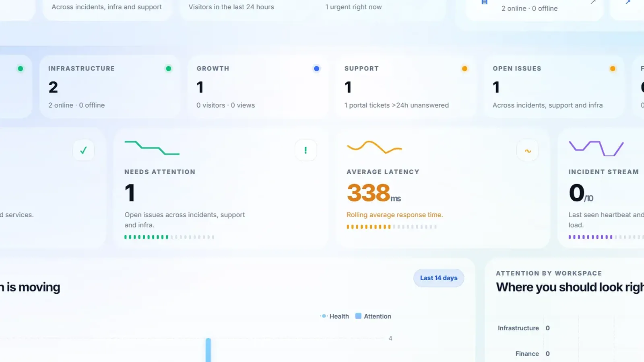Toggle the Health series in chart legend
Viewport: 644px width, 362px height.
point(335,316)
